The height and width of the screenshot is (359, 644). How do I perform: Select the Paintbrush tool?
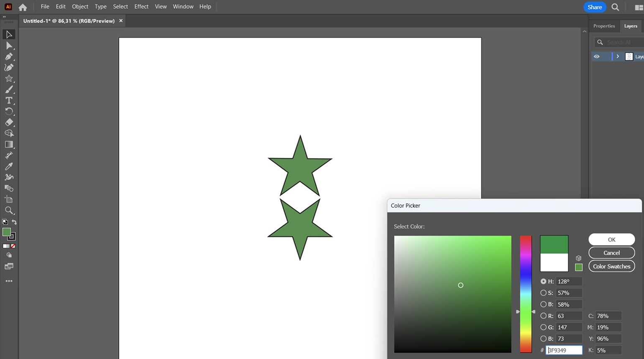click(9, 89)
